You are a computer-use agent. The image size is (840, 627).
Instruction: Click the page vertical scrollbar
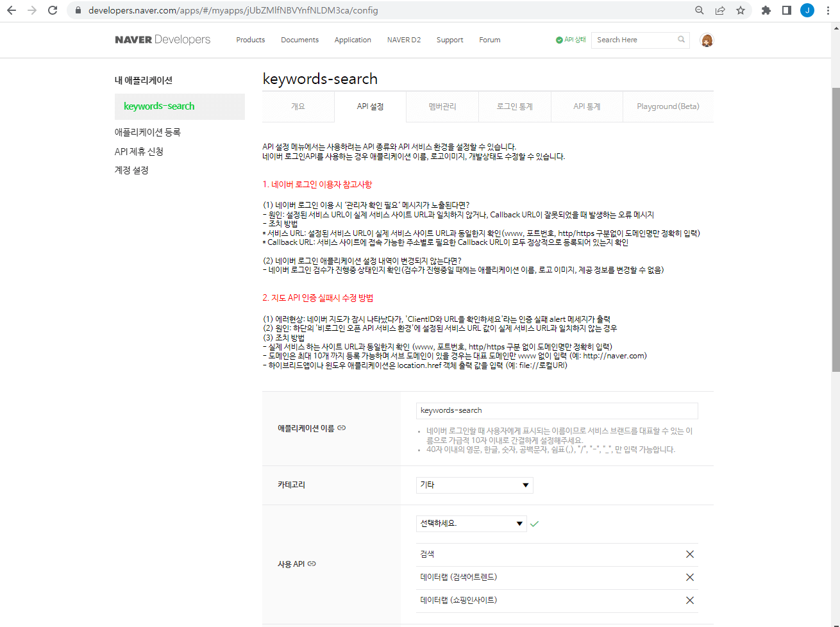pyautogui.click(x=836, y=230)
